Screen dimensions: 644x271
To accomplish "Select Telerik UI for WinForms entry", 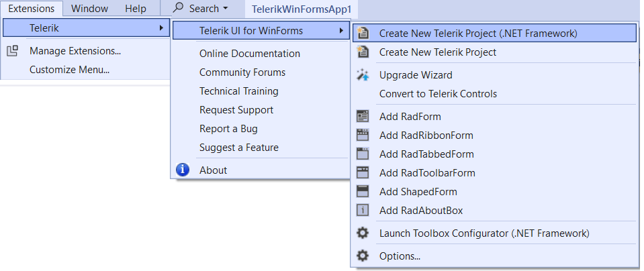I will tap(261, 30).
